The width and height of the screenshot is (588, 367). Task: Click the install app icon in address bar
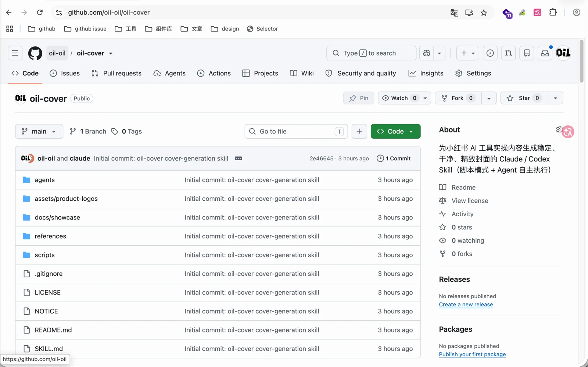click(x=469, y=13)
